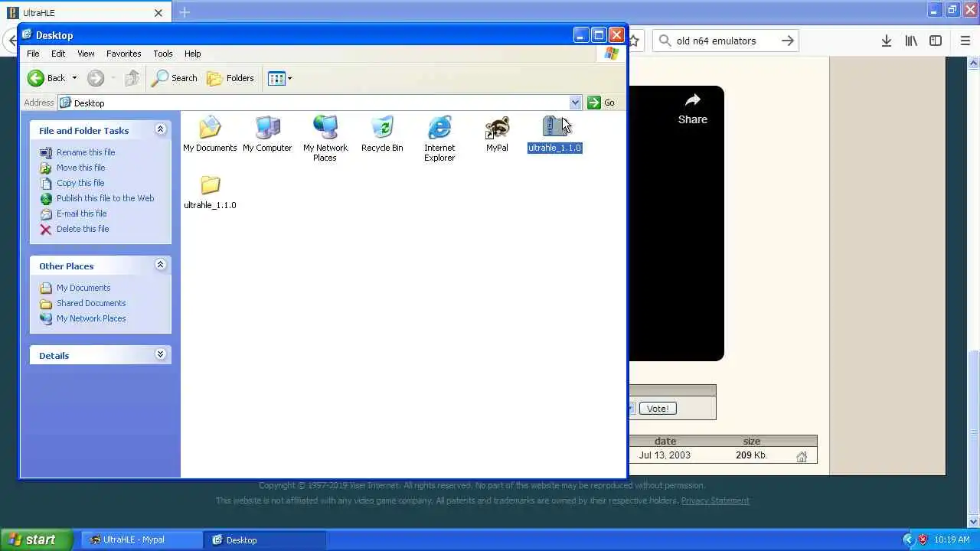
Task: Toggle the browser sidebar icon
Action: [x=936, y=41]
